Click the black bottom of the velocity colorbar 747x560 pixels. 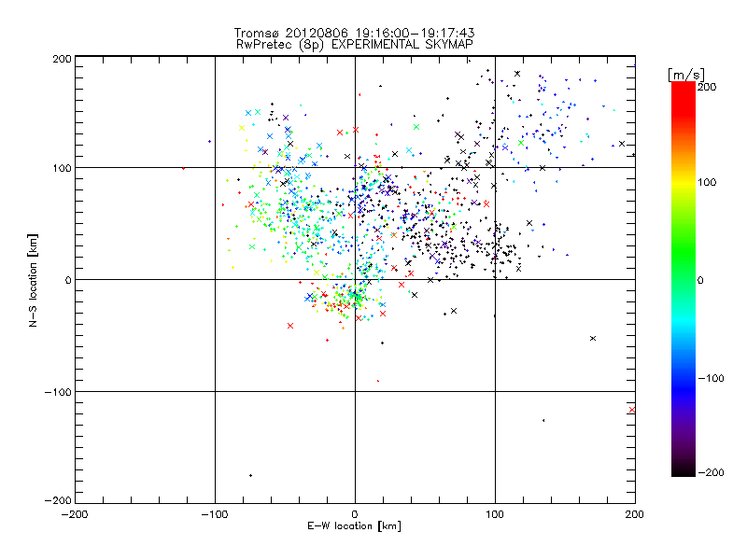684,470
